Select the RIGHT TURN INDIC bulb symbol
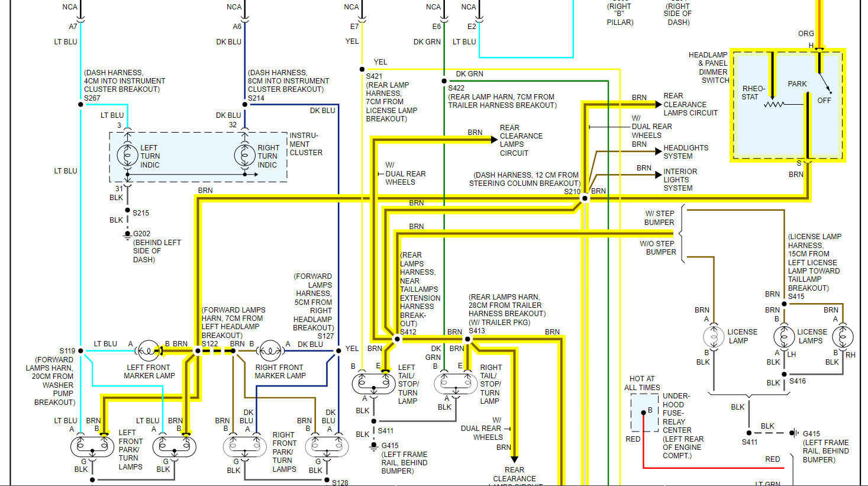 [244, 156]
